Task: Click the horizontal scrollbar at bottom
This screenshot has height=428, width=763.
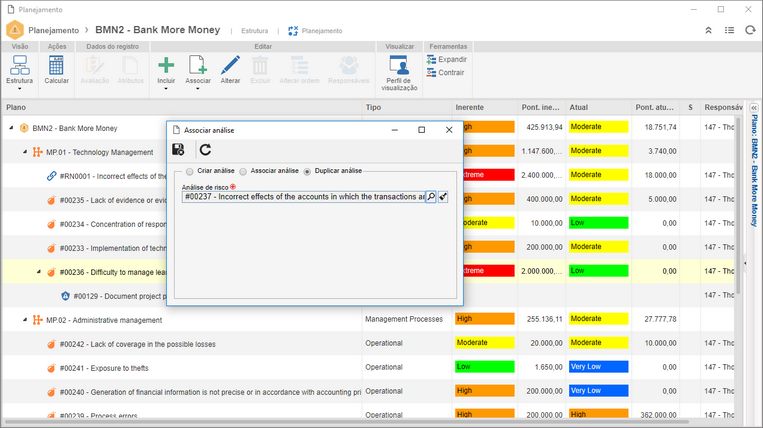Action: (345, 422)
